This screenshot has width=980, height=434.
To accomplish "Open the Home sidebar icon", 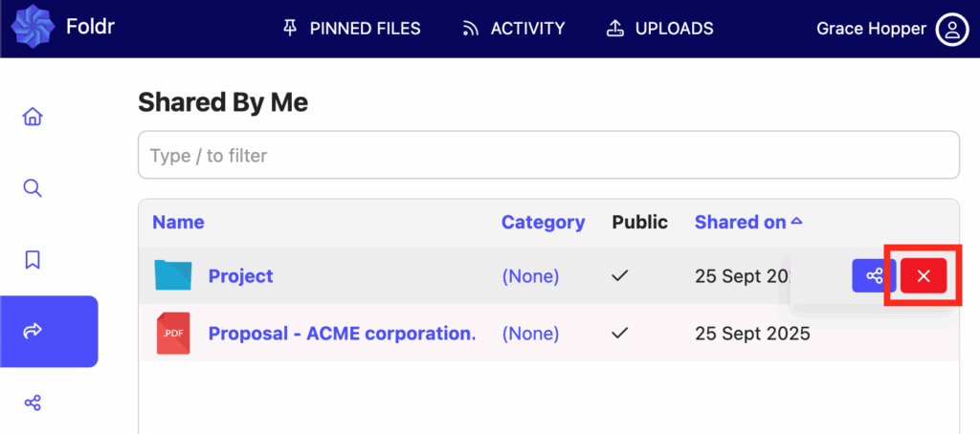I will [x=33, y=117].
